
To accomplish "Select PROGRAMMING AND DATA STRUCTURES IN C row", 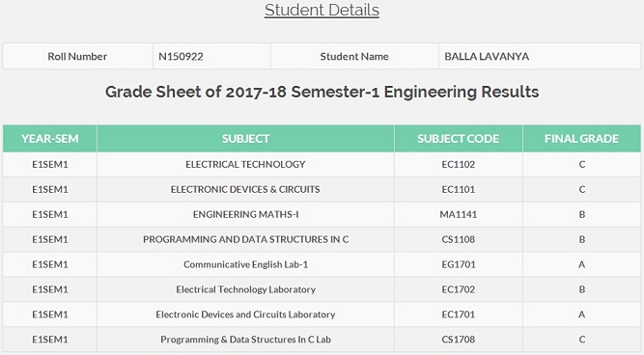I will coord(322,239).
